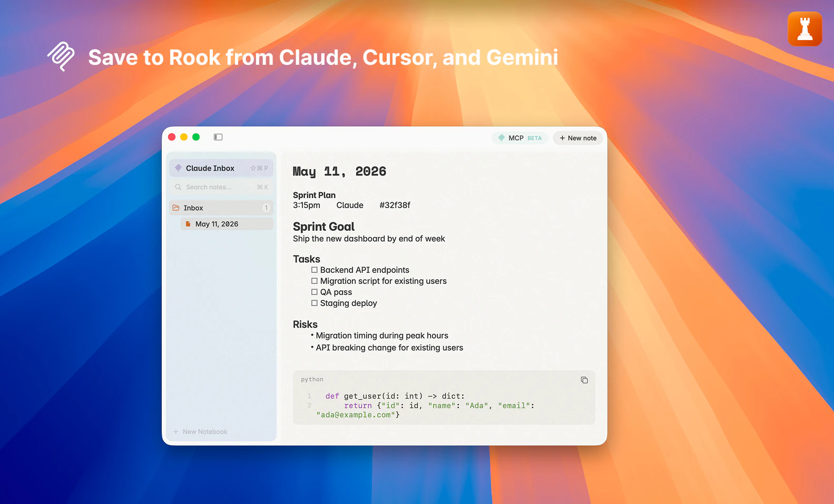Click the 'Save to Rook' headline text
The height and width of the screenshot is (504, 834).
[x=323, y=57]
